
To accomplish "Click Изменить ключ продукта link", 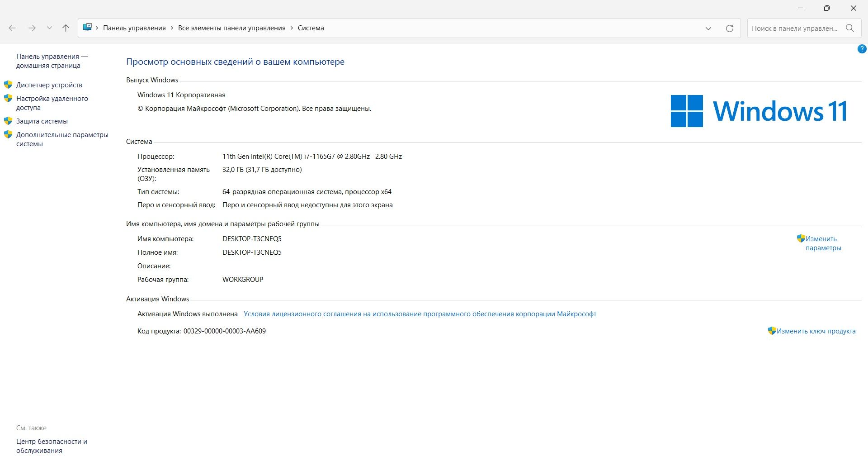I will (x=816, y=331).
